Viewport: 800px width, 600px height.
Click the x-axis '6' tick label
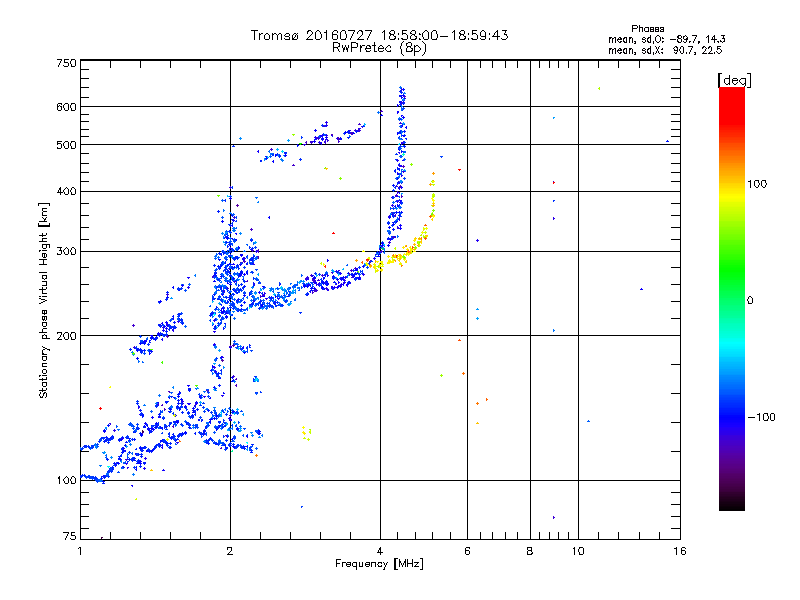point(467,551)
